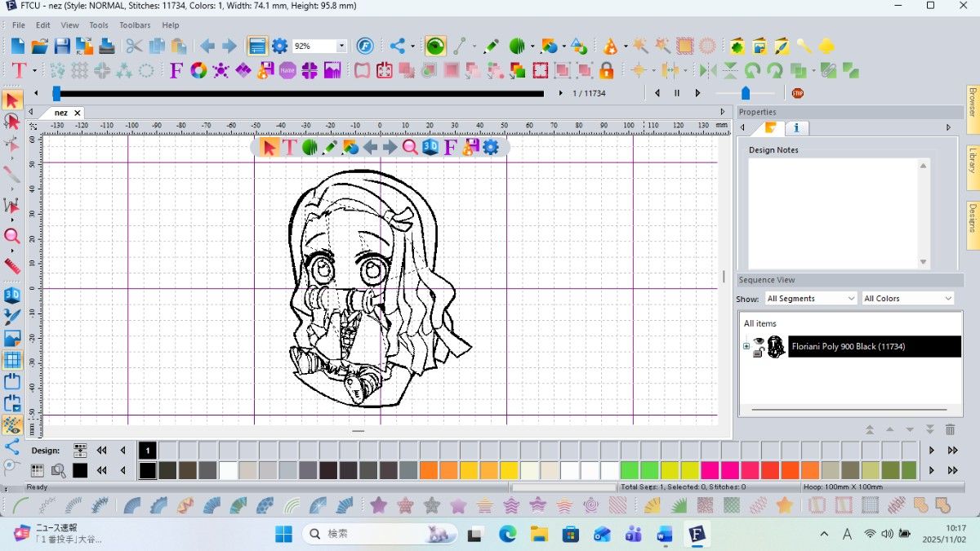Switch to the nez document tab

(60, 113)
